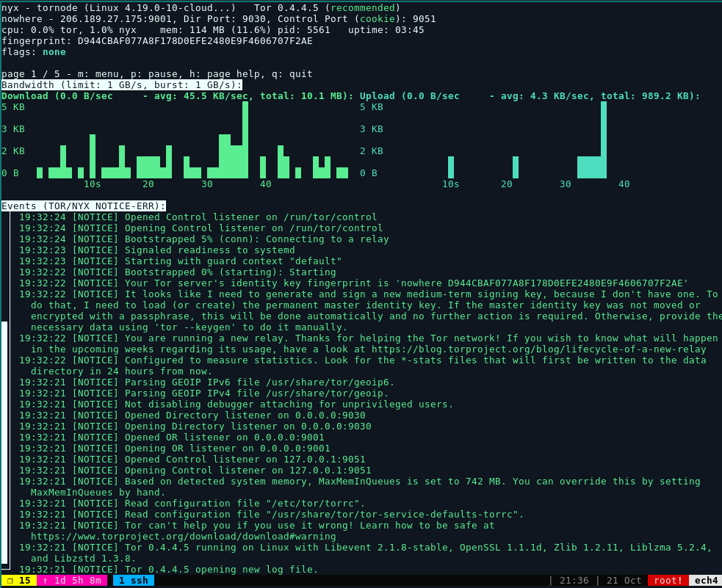Click the '5 KB' axis label of download graph
Screen dimensions: 722x588
pyautogui.click(x=13, y=107)
